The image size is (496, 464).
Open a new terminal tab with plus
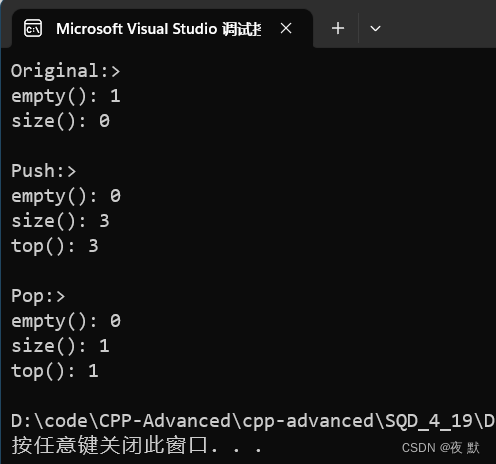[338, 28]
